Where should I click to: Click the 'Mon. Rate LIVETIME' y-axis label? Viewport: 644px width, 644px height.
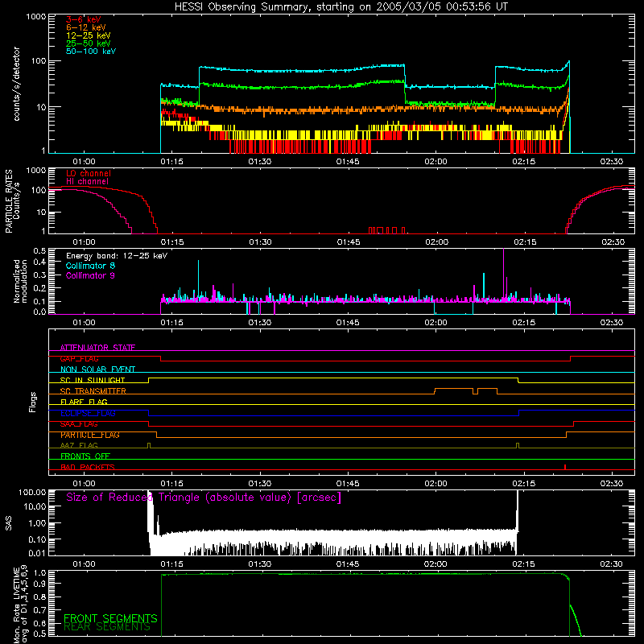[x=20, y=604]
